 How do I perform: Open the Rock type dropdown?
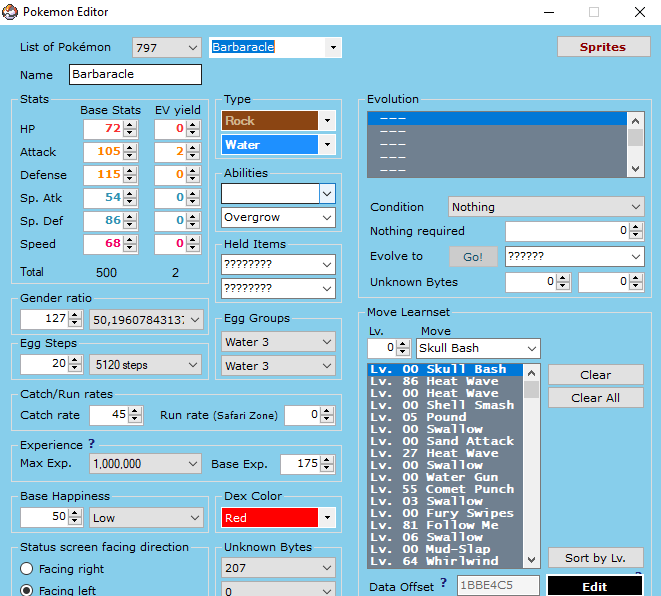[329, 121]
